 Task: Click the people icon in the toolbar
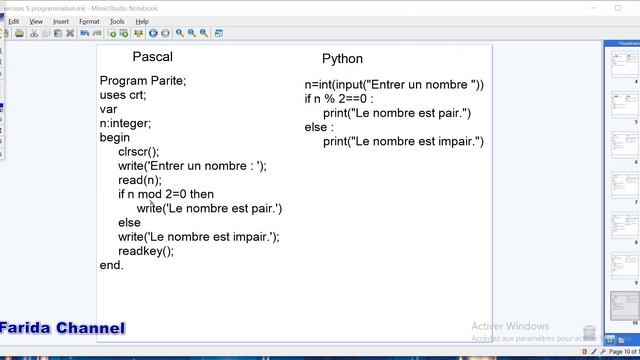click(138, 33)
